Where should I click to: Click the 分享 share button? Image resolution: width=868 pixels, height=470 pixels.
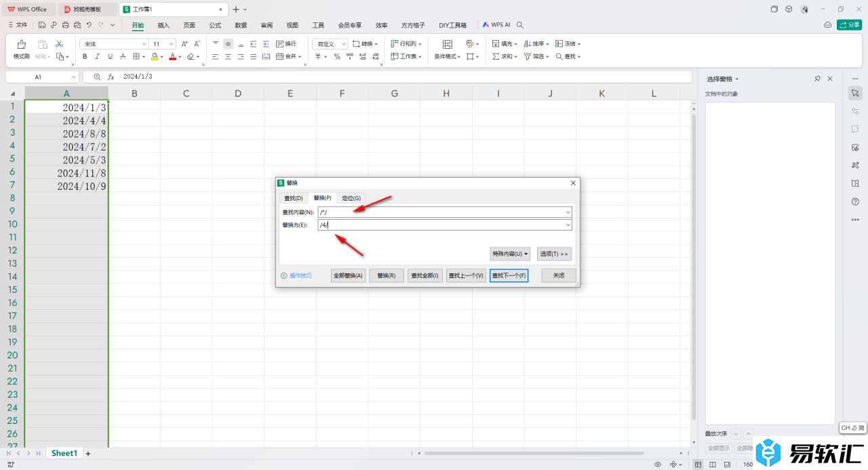point(850,25)
